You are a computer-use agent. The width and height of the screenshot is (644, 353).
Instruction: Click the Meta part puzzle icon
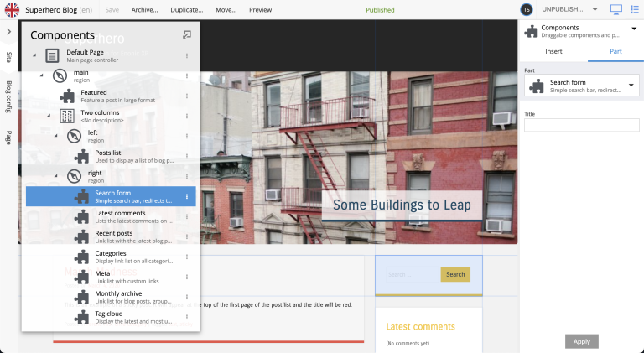pos(81,277)
